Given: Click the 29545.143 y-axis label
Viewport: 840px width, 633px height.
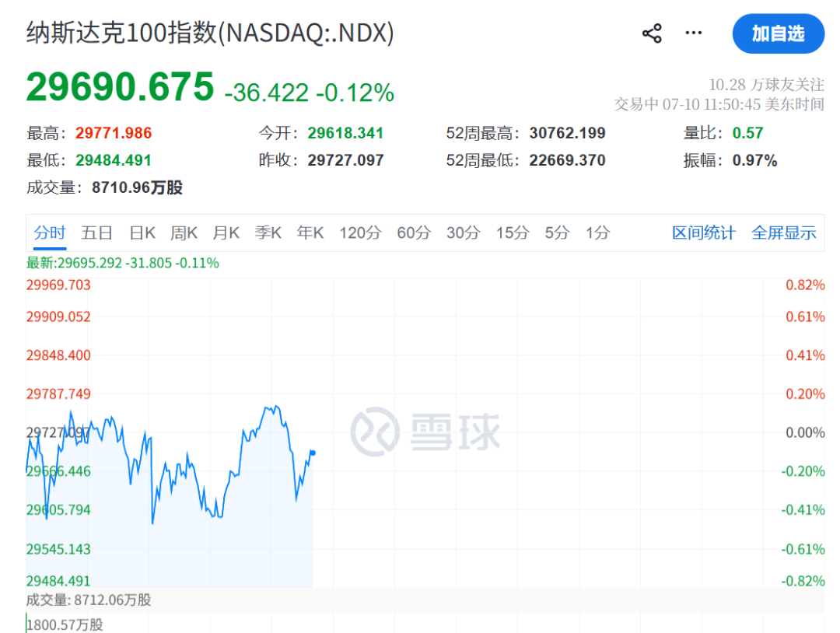Looking at the screenshot, I should (58, 549).
